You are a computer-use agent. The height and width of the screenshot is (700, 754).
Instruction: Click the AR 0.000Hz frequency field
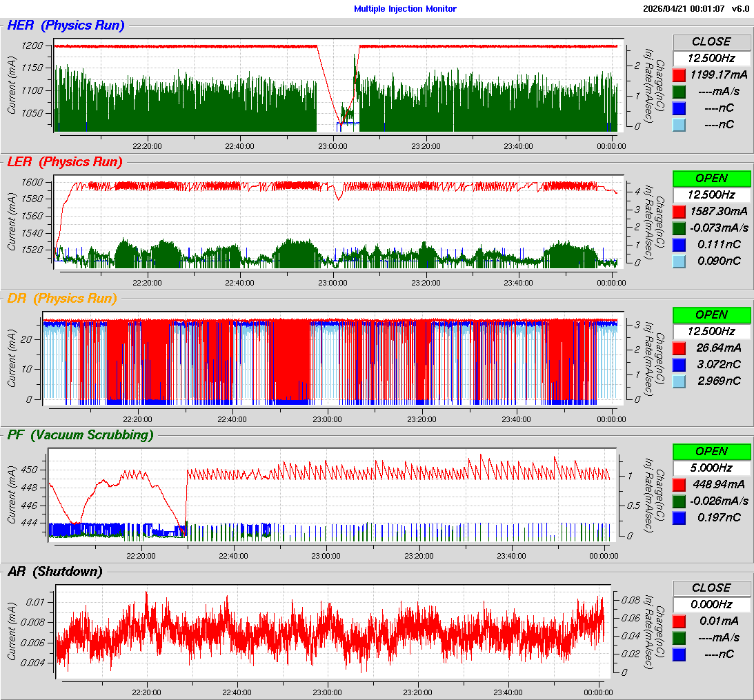pos(711,604)
